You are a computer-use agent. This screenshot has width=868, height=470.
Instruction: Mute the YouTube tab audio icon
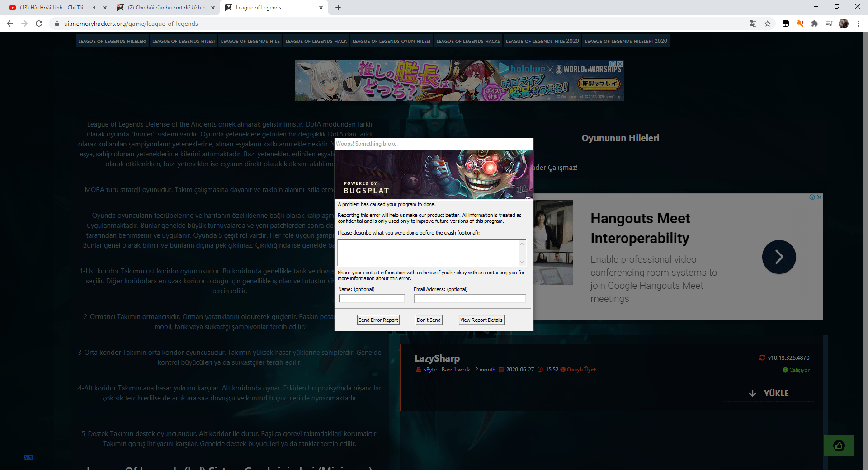tap(95, 8)
